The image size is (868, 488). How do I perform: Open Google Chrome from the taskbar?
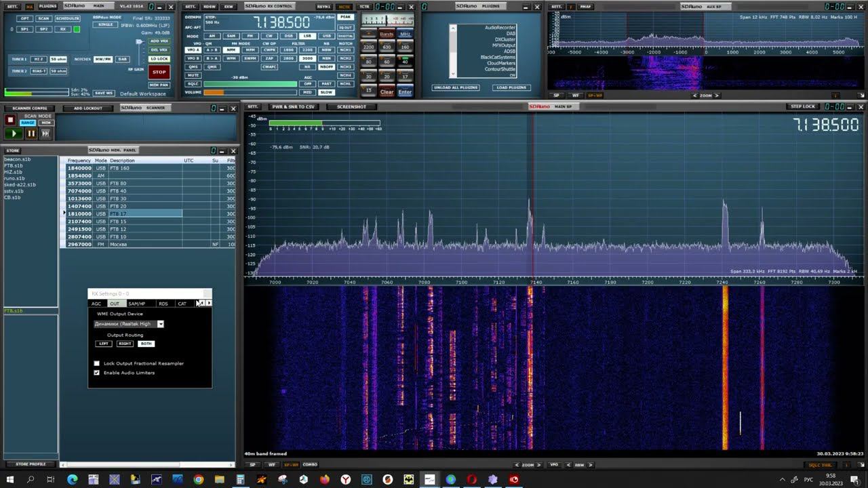[198, 479]
